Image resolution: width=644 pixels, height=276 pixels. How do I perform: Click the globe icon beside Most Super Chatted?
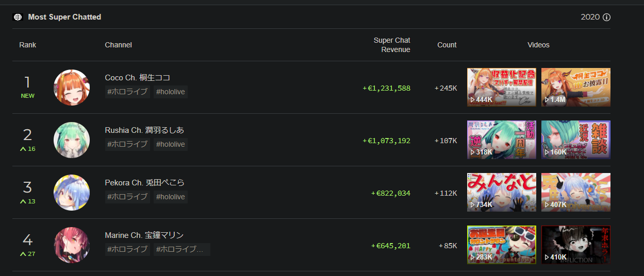tap(18, 17)
